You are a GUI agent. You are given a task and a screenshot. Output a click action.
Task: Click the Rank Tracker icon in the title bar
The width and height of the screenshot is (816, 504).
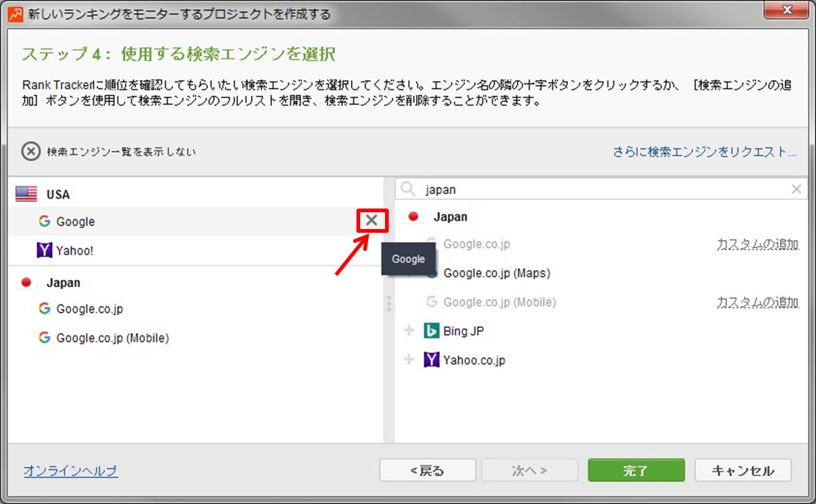[x=16, y=14]
